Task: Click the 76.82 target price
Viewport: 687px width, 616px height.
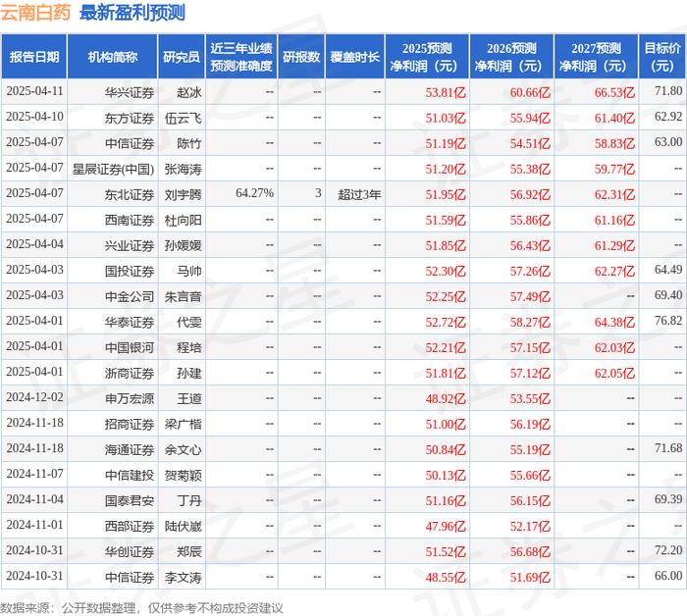Action: [x=668, y=321]
